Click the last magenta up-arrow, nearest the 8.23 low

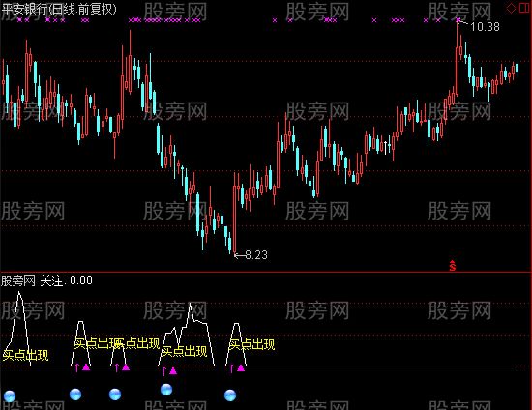[x=232, y=368]
